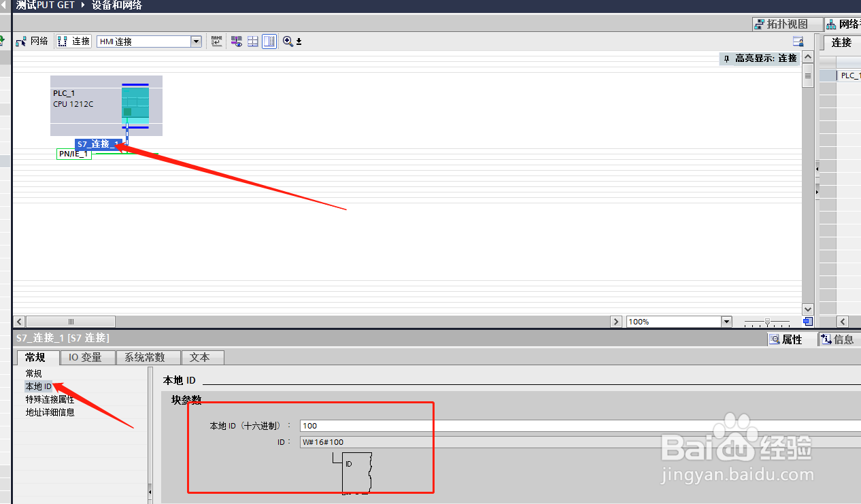Switch to 拓扑视图 topology view tab
Viewport: 861px width, 504px height.
click(788, 24)
